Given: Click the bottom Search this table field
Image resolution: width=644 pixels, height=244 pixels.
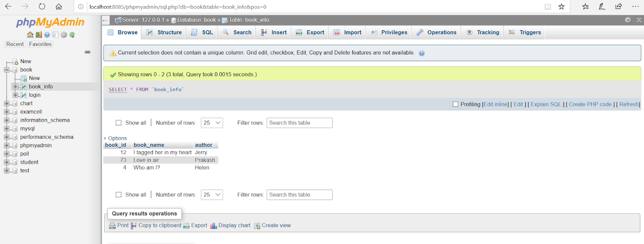Looking at the screenshot, I should pyautogui.click(x=299, y=194).
